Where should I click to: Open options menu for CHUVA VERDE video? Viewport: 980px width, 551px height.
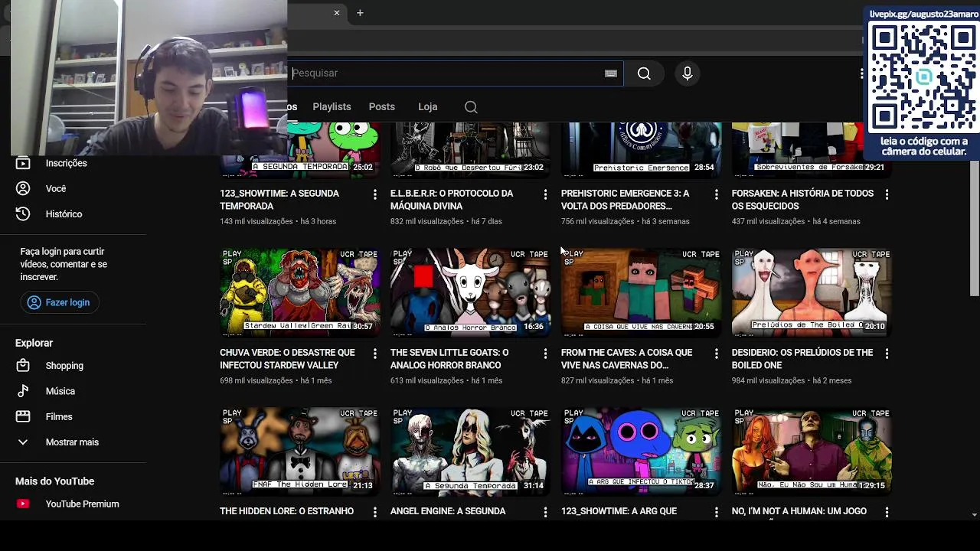click(x=374, y=354)
